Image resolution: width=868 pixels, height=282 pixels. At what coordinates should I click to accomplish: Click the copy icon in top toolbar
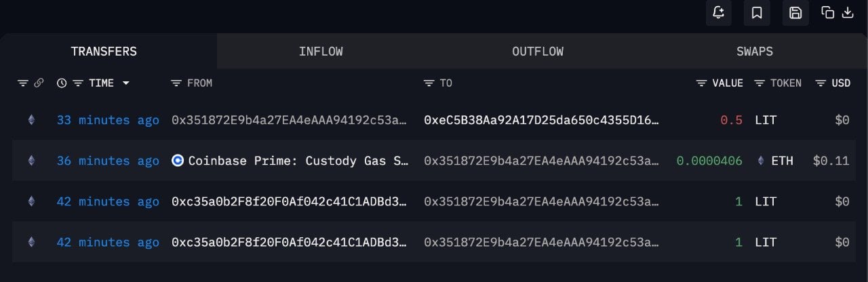pos(827,13)
